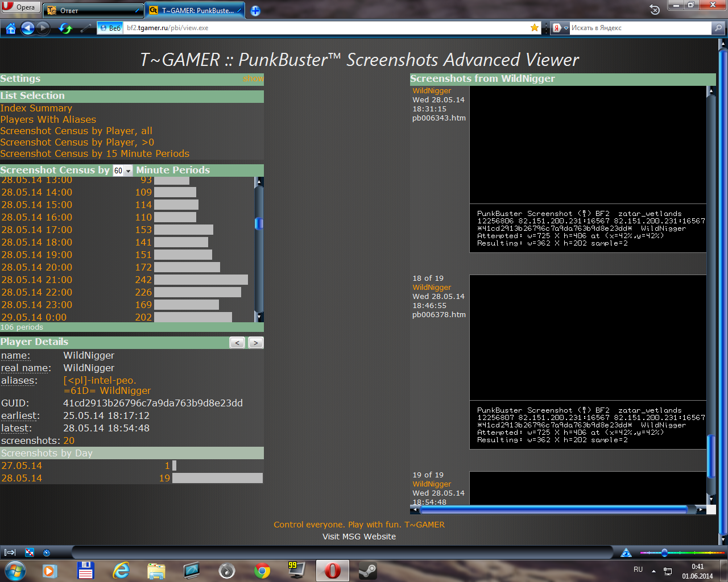
Task: Open the closed tabs trash icon
Action: pos(655,10)
